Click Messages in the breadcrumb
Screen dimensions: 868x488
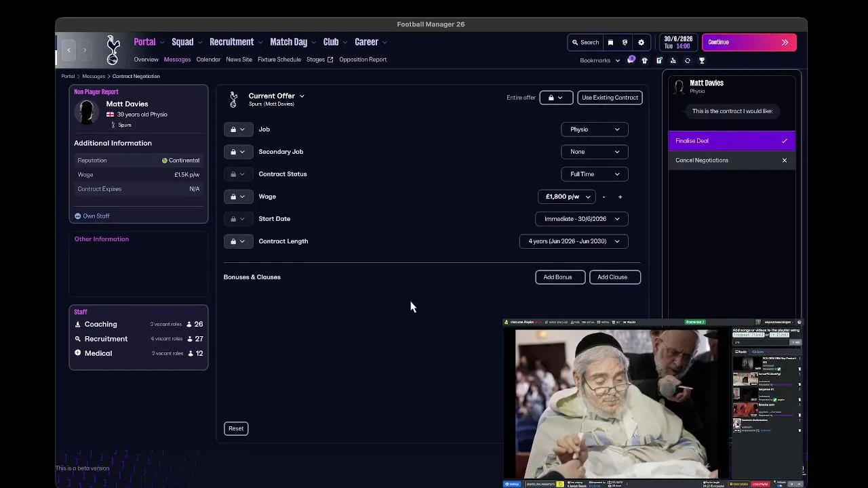[x=94, y=77]
